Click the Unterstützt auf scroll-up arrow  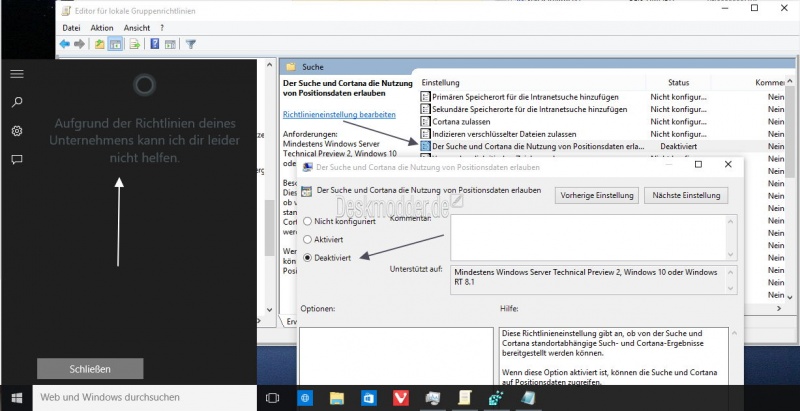(732, 272)
